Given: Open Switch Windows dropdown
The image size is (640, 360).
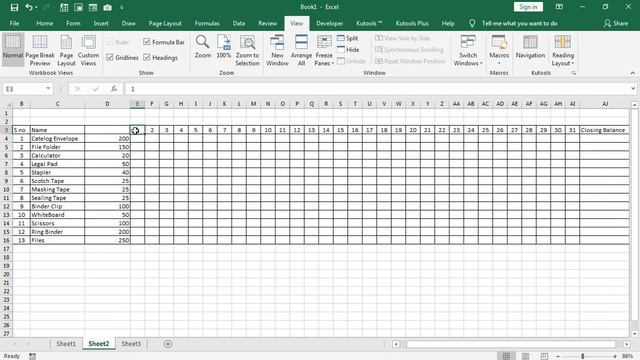Looking at the screenshot, I should pyautogui.click(x=468, y=50).
